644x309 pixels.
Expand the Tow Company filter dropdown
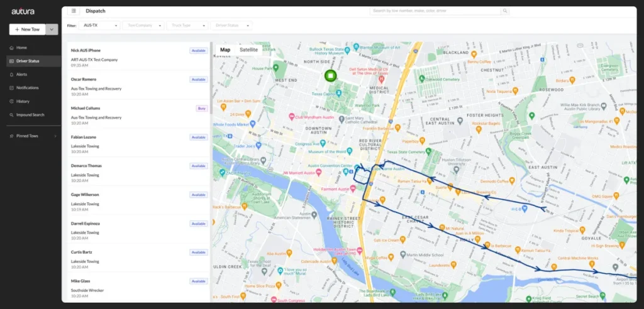pyautogui.click(x=143, y=26)
